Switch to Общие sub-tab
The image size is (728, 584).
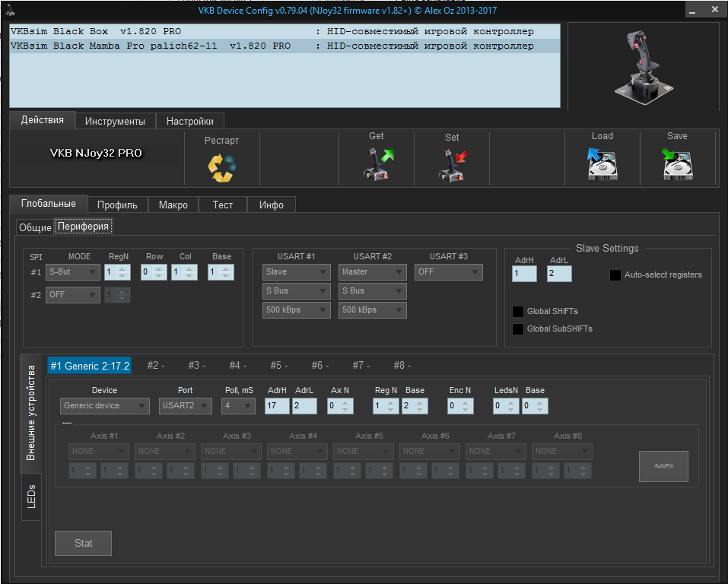pos(35,227)
